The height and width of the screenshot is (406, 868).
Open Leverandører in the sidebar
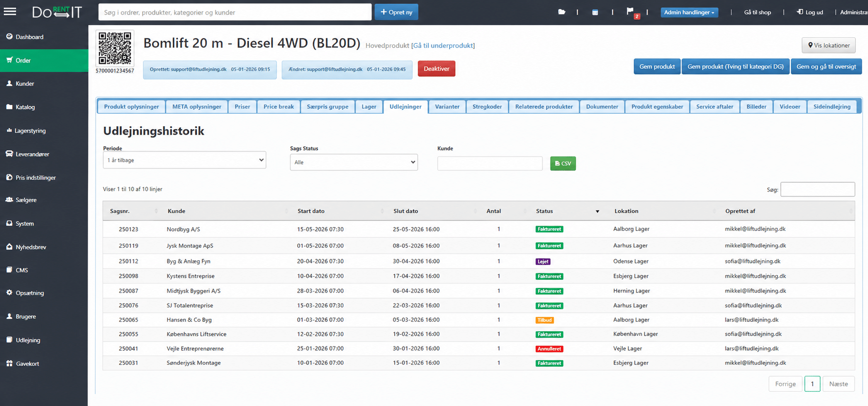coord(44,154)
